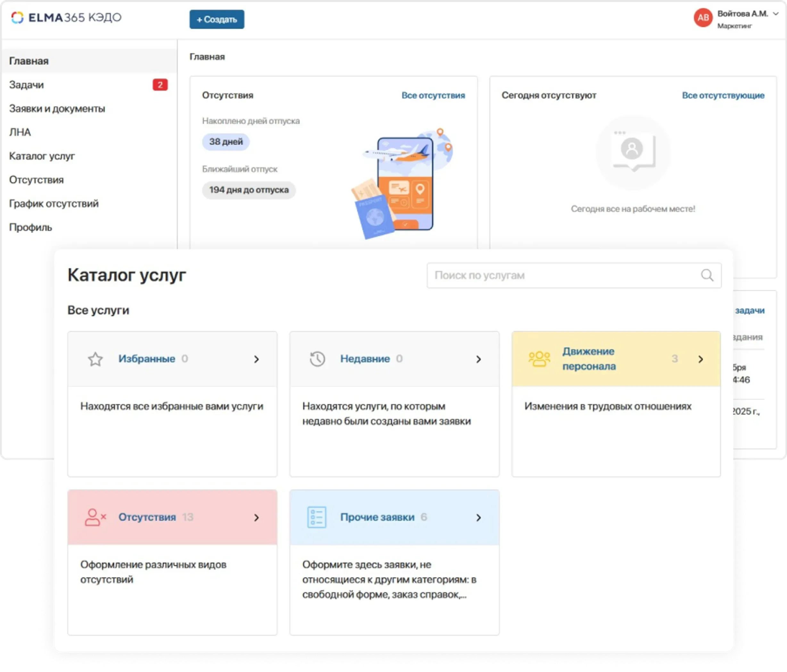787x672 pixels.
Task: Click the search magnifier in Каталог услуг
Action: (707, 275)
